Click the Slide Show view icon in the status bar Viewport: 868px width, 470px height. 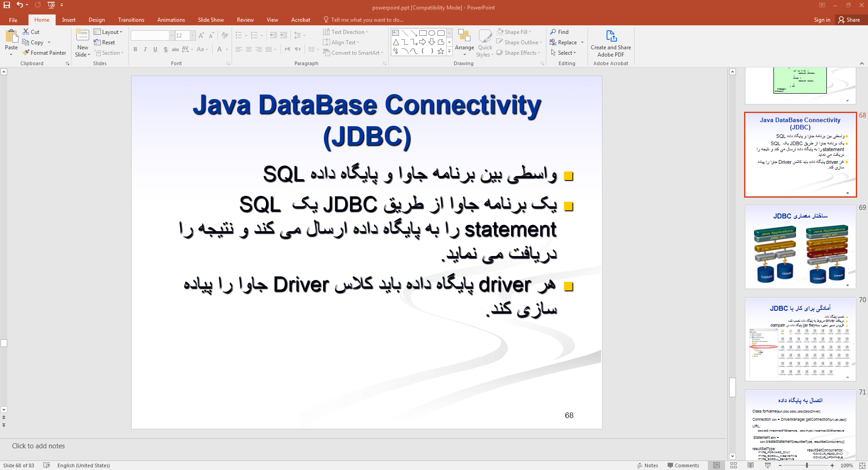click(x=768, y=465)
